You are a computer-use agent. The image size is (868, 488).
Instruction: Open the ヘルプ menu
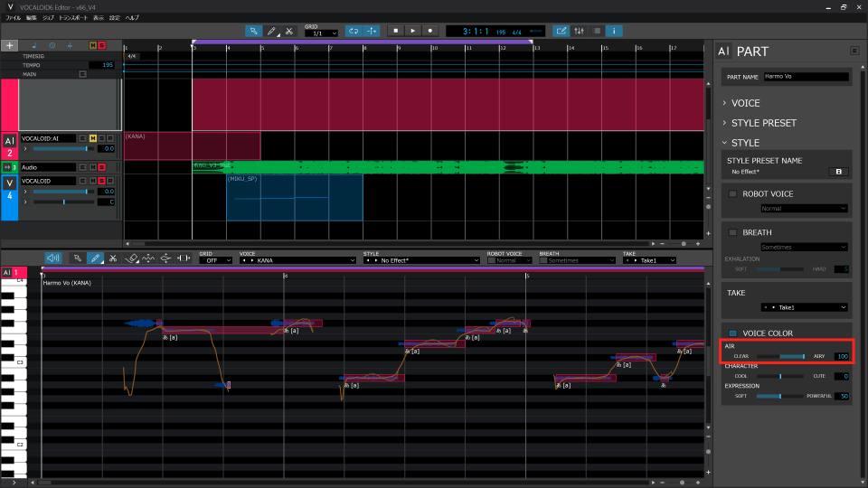[132, 18]
